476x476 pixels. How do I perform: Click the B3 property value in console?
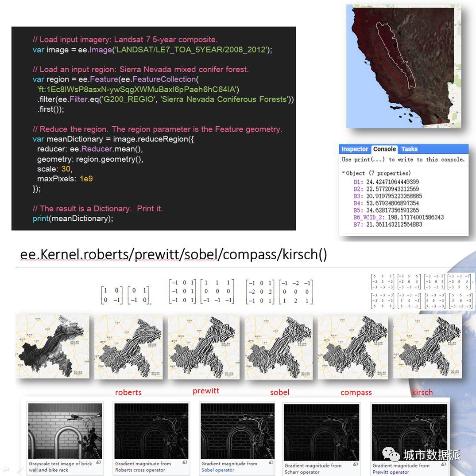(394, 196)
